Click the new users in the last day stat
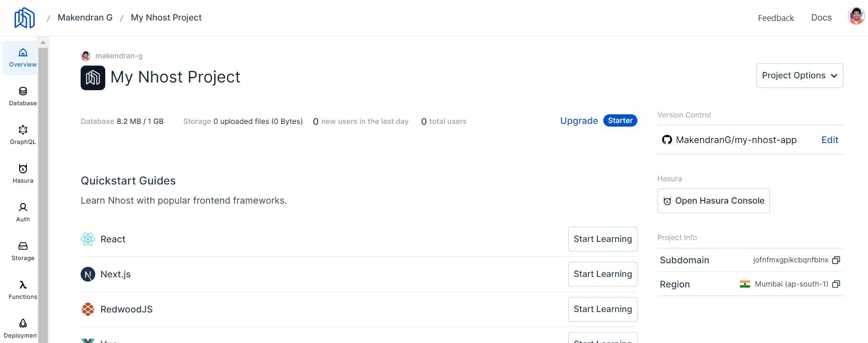The height and width of the screenshot is (343, 868). (x=360, y=122)
